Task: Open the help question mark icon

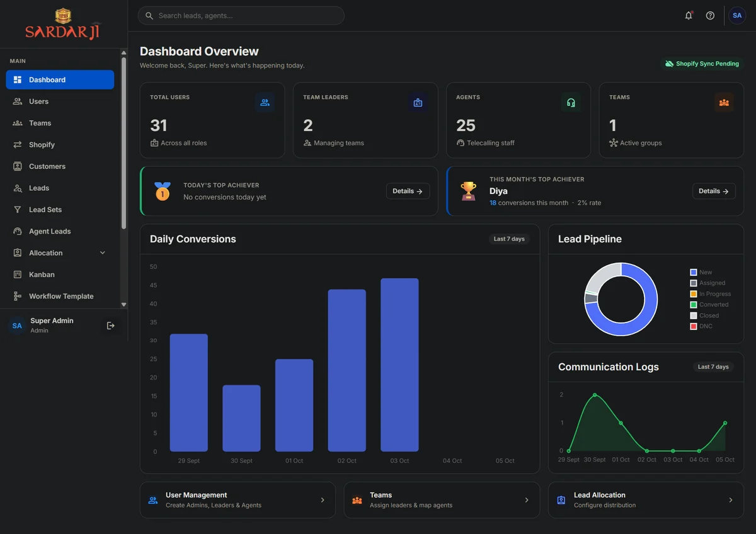Action: (x=710, y=16)
